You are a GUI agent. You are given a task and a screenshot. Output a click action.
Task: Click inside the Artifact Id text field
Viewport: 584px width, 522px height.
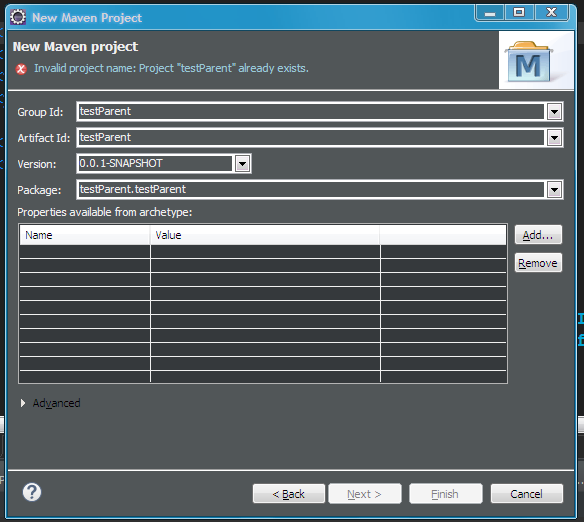click(311, 138)
